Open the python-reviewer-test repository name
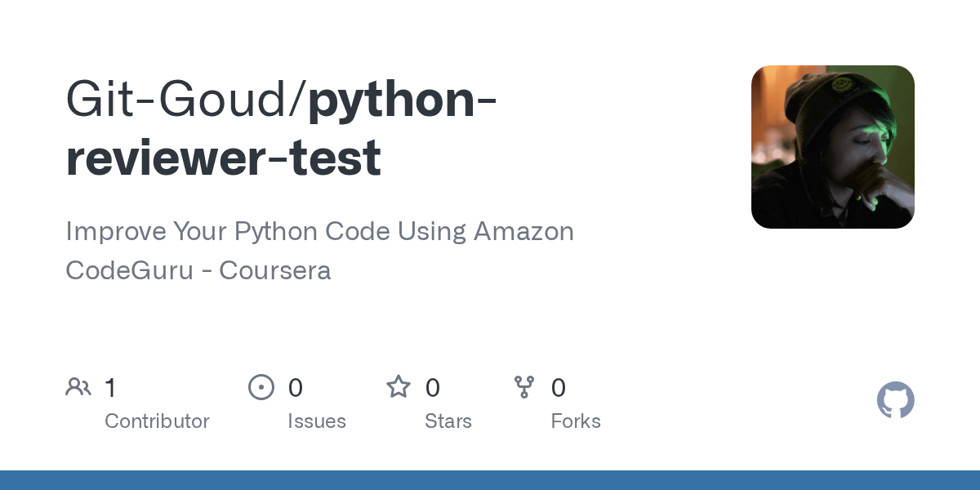This screenshot has width=980, height=490. coord(402,100)
